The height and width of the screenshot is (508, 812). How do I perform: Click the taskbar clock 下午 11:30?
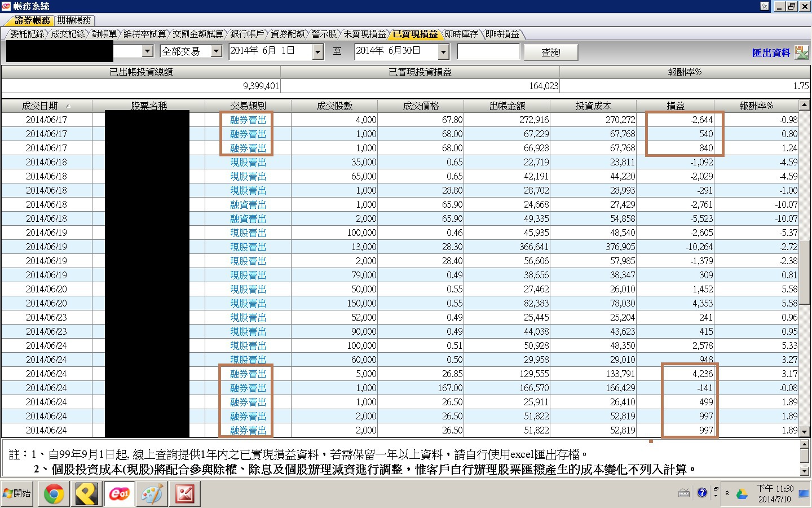[775, 488]
